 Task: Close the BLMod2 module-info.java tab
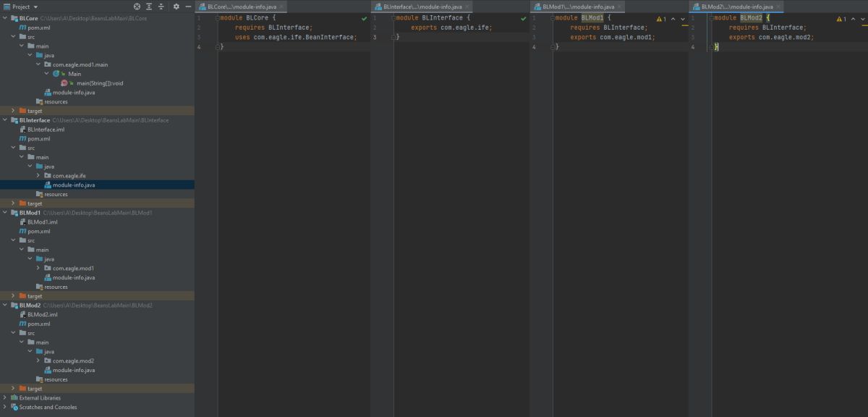[778, 7]
